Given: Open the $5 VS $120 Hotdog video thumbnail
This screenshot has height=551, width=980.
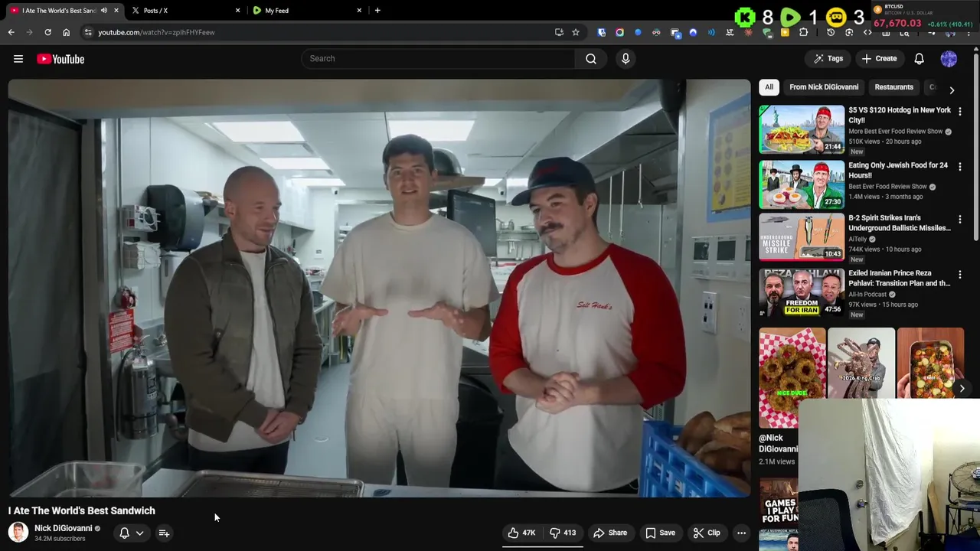Looking at the screenshot, I should click(x=802, y=129).
